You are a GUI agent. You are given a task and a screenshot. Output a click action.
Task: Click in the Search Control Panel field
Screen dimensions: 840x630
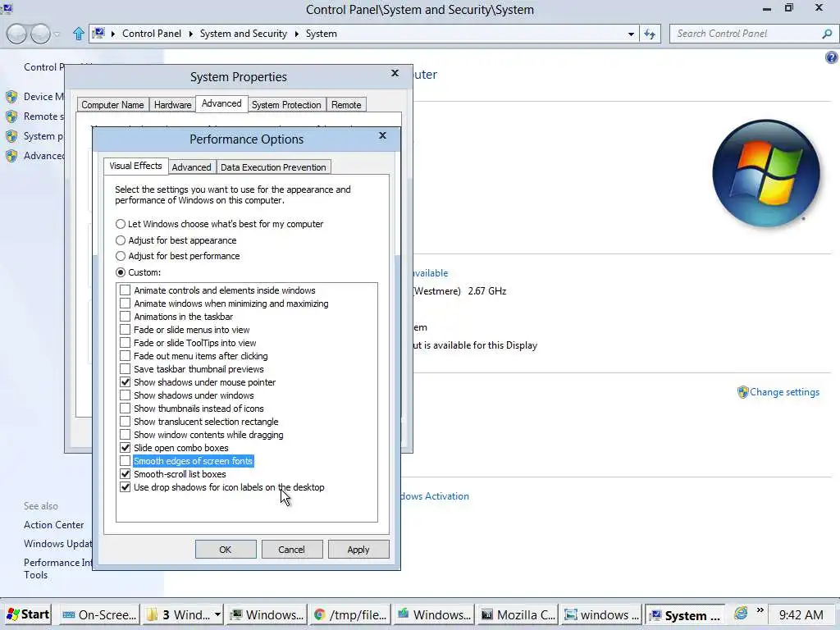[746, 34]
